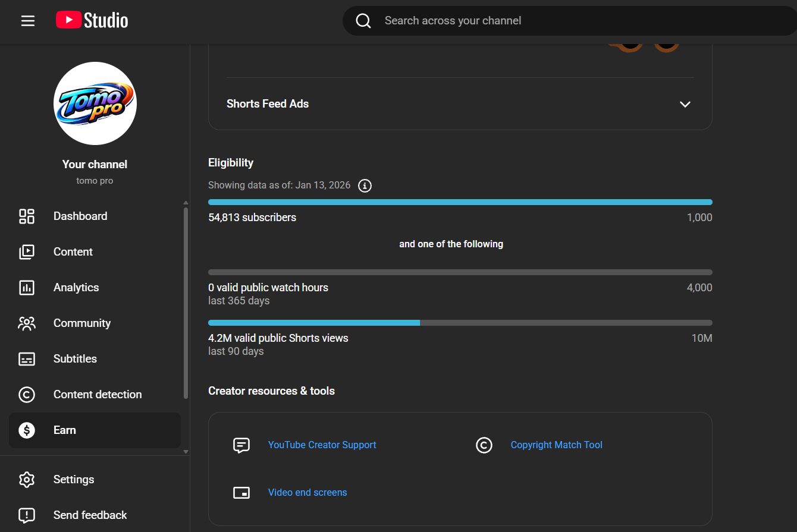The height and width of the screenshot is (532, 797).
Task: Click the eligibility date info icon
Action: 365,185
